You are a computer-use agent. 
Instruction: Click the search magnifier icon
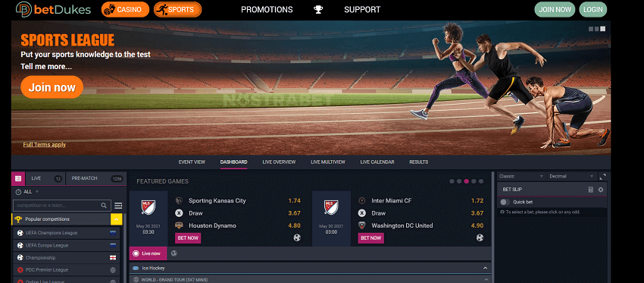coord(104,206)
